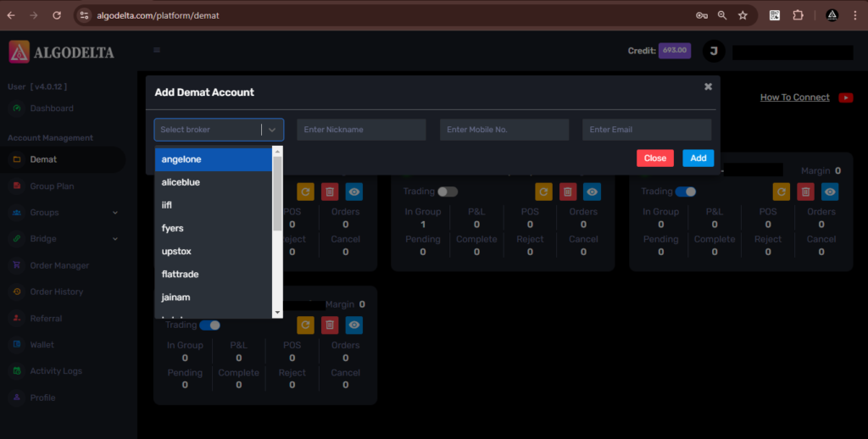
Task: Select aliceblue from the broker list
Action: click(x=213, y=182)
